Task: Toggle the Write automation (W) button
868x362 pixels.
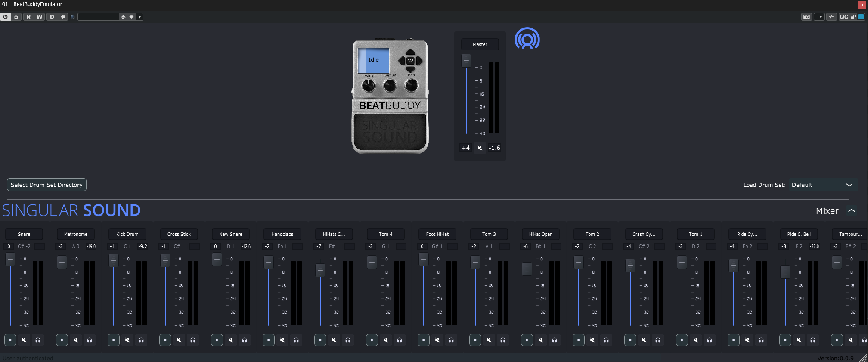Action: coord(40,17)
